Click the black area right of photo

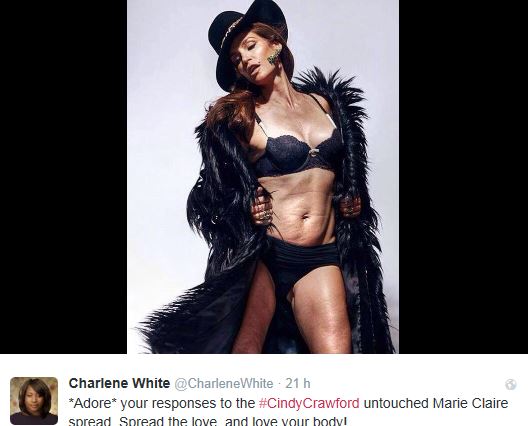point(463,176)
